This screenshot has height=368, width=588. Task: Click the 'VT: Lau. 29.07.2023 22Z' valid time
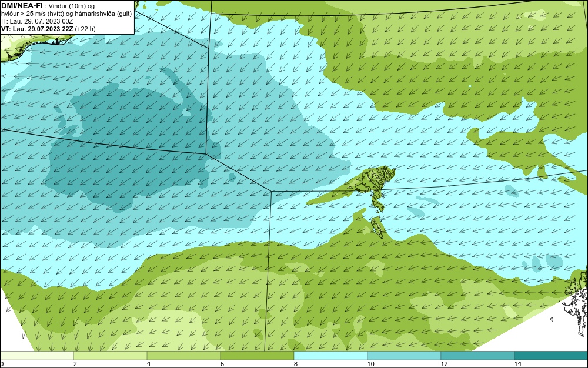(37, 29)
